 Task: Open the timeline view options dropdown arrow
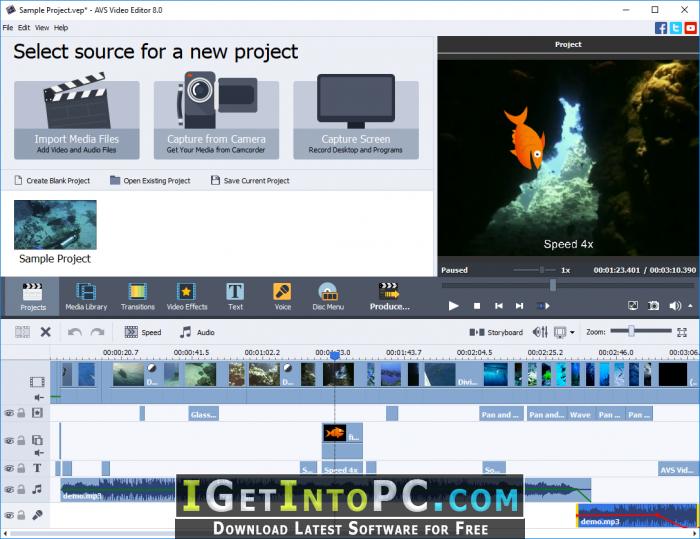(572, 332)
